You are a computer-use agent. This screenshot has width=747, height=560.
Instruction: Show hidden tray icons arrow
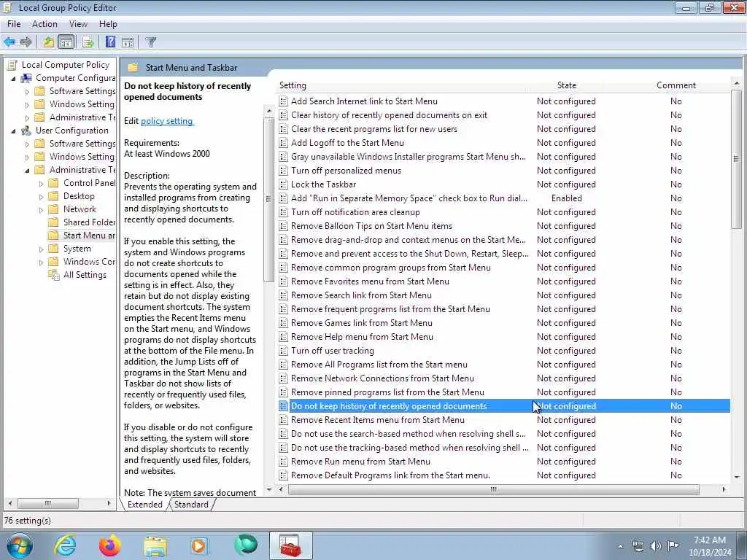tap(620, 547)
